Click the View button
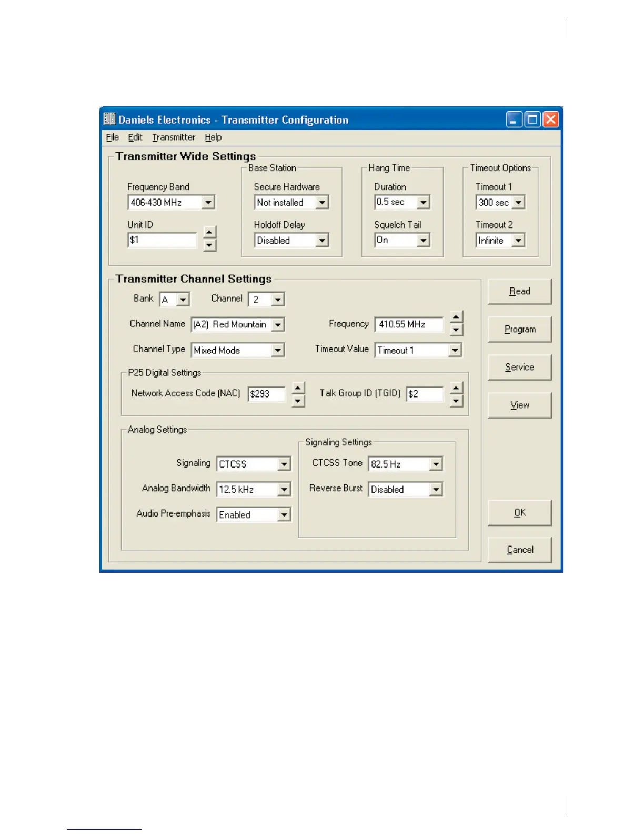This screenshot has height=834, width=644. pyautogui.click(x=520, y=405)
